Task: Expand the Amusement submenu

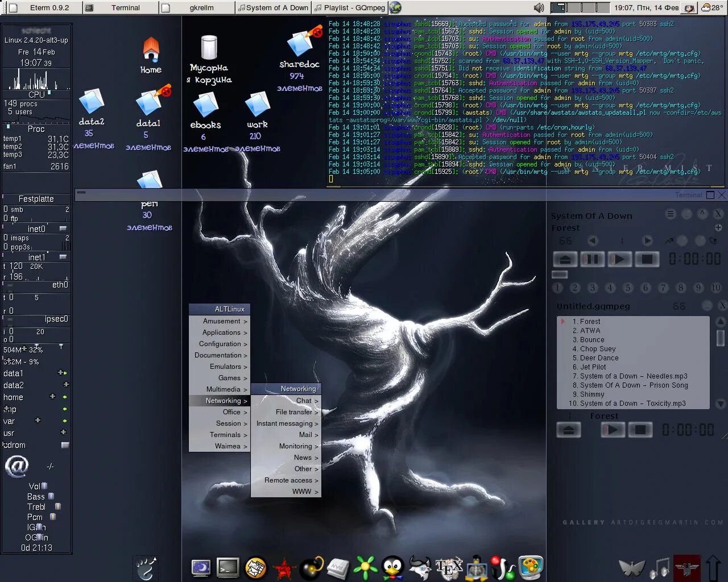Action: click(220, 321)
